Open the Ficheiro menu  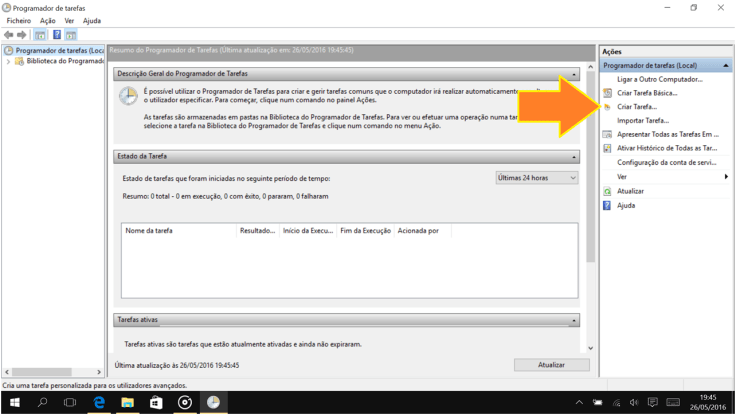click(x=18, y=20)
